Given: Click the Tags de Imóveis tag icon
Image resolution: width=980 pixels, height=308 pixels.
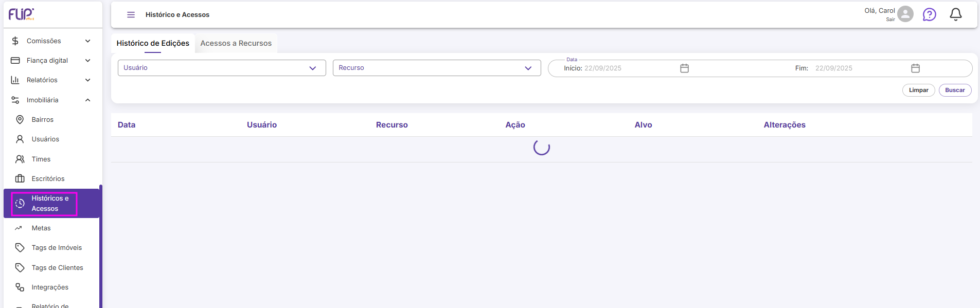Looking at the screenshot, I should tap(20, 248).
